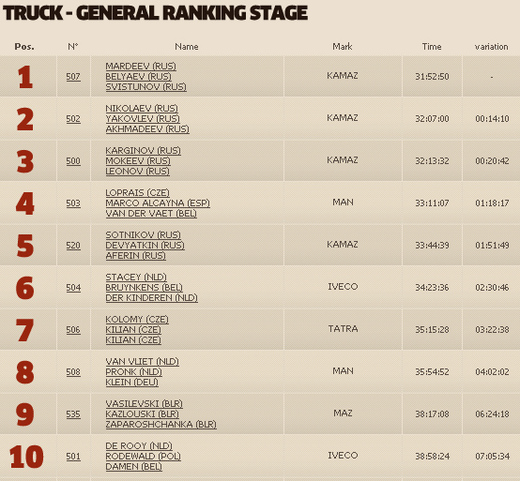Image resolution: width=520 pixels, height=481 pixels.
Task: Open MARCO ALCAYNA (ESP) link
Action: coord(158,203)
